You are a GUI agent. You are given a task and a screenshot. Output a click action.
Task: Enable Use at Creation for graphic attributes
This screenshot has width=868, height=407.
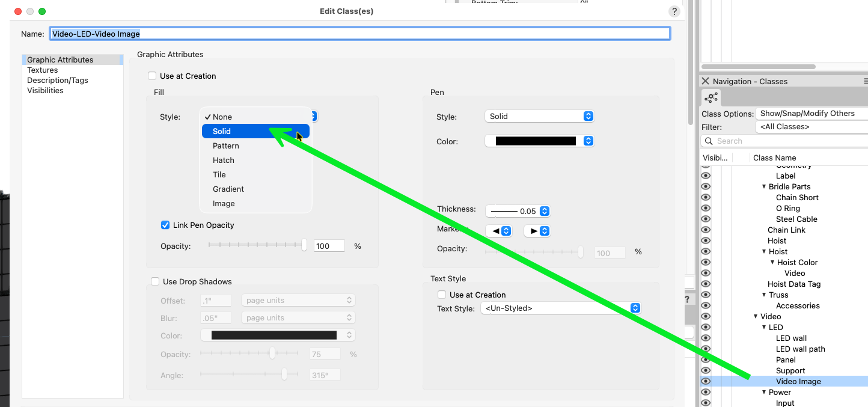152,76
